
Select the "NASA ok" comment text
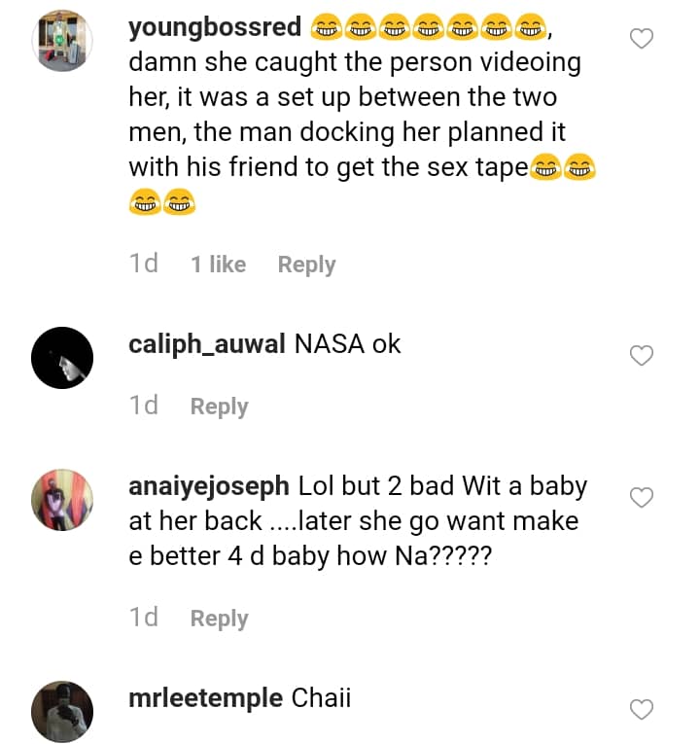(x=347, y=343)
